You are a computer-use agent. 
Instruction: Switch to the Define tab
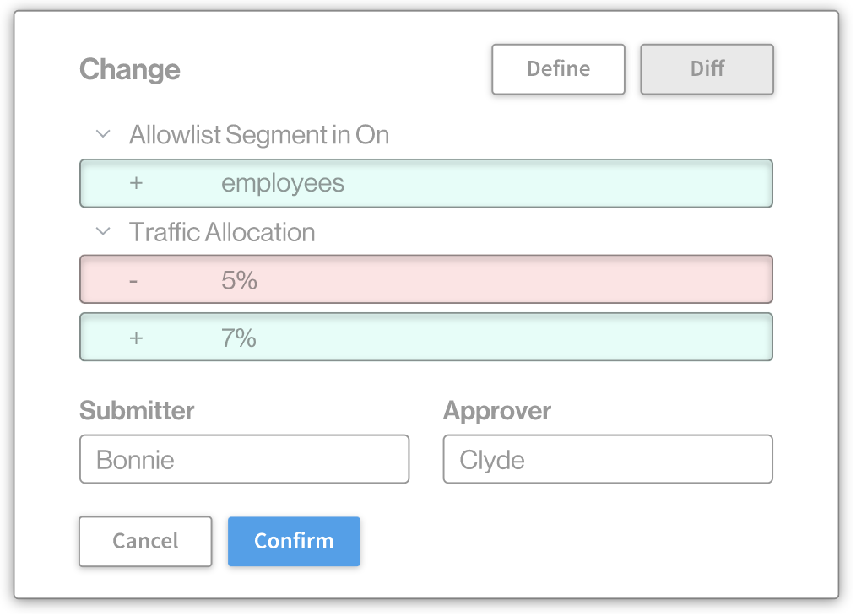point(558,69)
